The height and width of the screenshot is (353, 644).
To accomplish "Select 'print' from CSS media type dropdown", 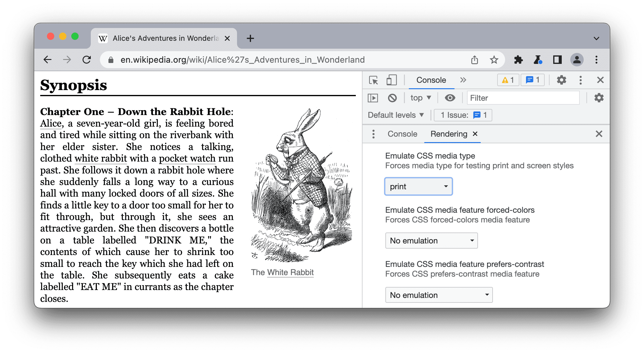I will click(418, 186).
